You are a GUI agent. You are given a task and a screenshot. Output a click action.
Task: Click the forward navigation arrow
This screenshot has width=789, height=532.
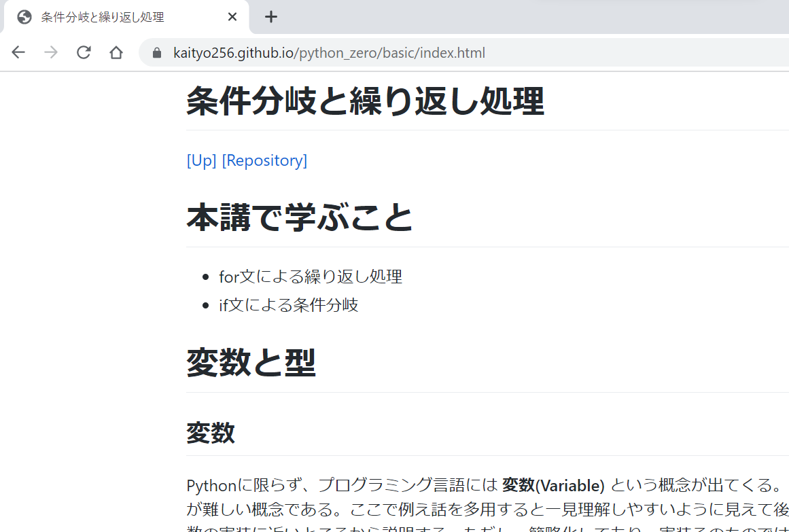tap(50, 52)
